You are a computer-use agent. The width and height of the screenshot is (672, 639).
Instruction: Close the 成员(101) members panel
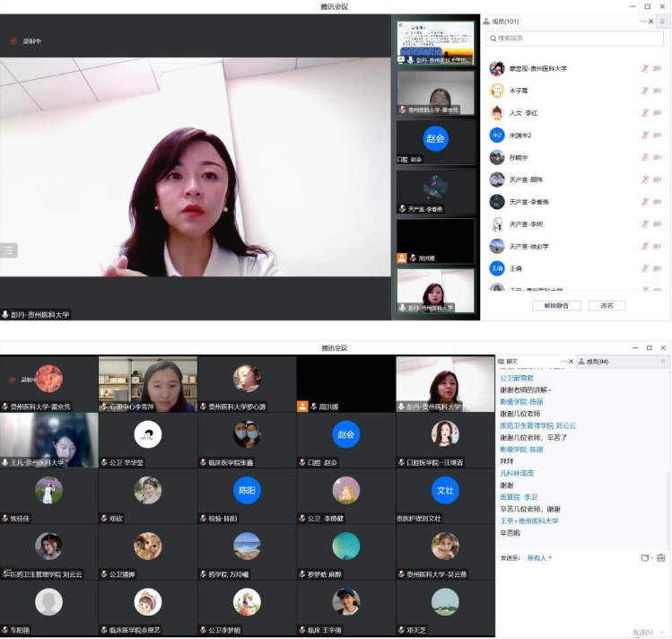point(650,21)
